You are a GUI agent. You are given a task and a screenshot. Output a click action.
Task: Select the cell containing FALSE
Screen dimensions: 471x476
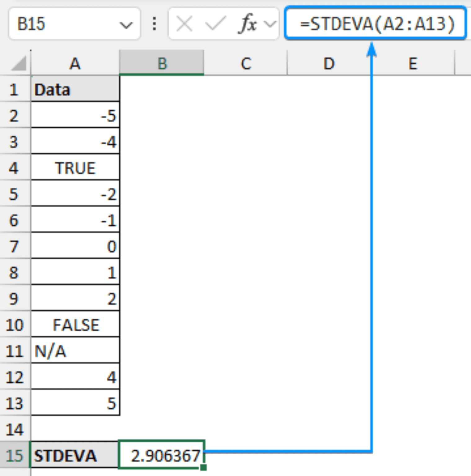pos(74,324)
